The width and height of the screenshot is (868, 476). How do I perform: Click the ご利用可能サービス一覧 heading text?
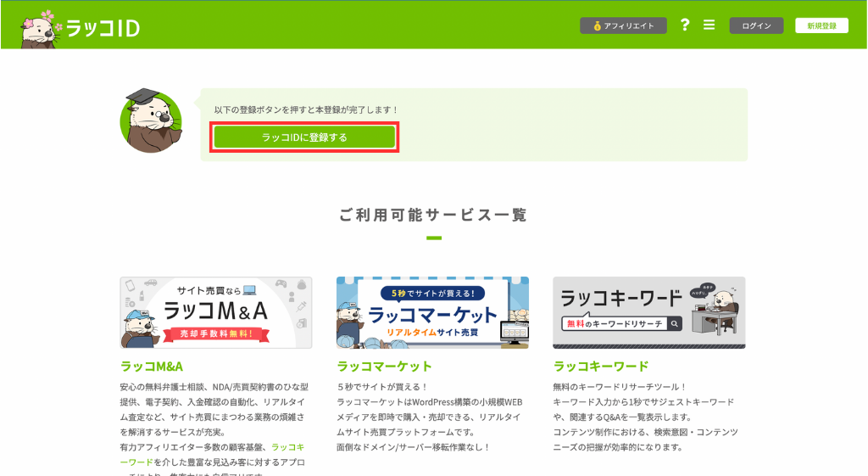(433, 215)
